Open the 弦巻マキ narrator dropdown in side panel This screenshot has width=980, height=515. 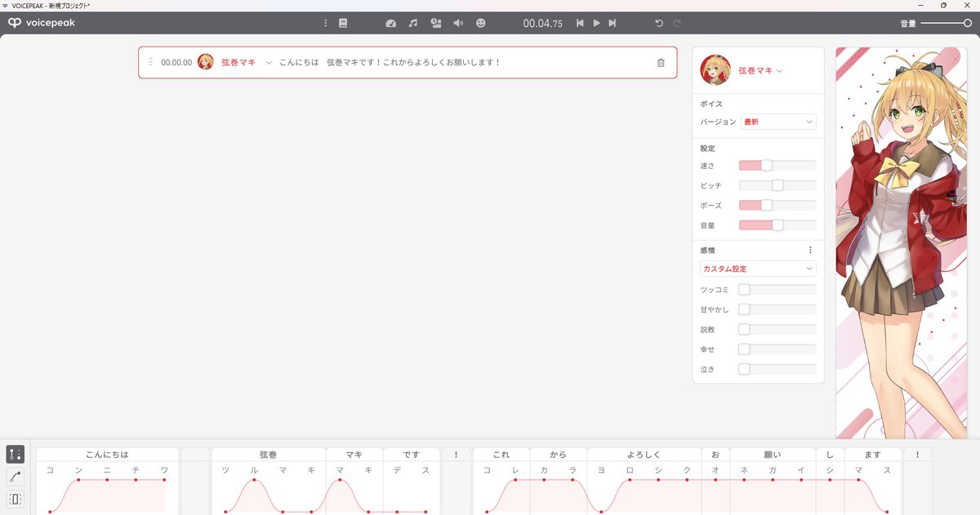(760, 70)
